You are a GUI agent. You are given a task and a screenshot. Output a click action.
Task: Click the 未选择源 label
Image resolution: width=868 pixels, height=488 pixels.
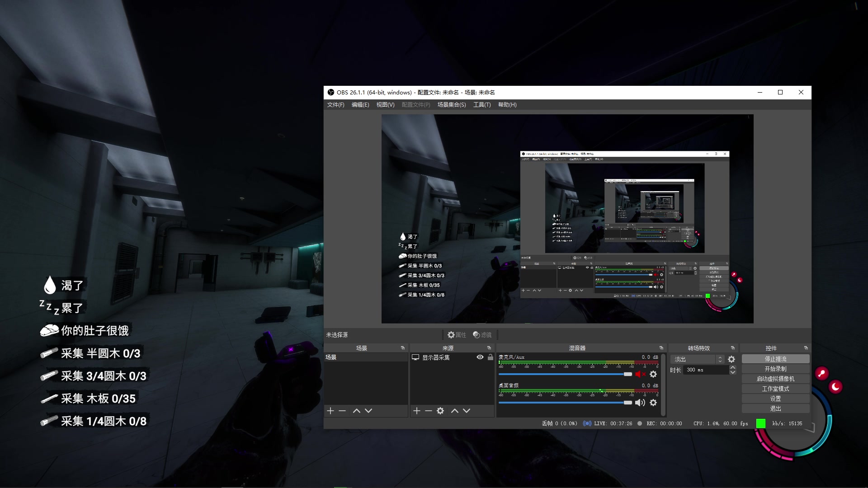337,335
